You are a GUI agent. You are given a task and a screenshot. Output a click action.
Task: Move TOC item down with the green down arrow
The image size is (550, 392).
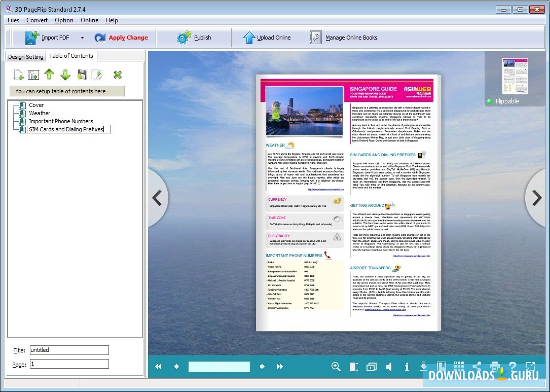pyautogui.click(x=65, y=75)
